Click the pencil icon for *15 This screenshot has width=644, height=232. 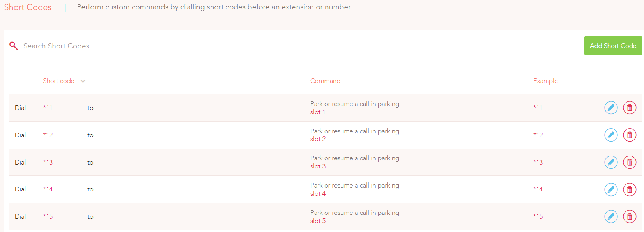611,216
